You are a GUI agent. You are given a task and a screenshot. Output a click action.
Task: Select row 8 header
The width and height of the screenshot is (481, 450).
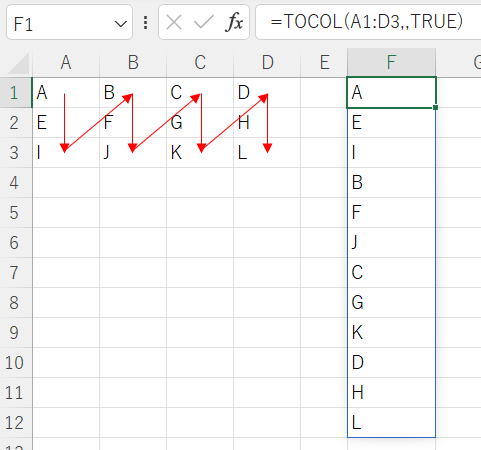point(16,302)
